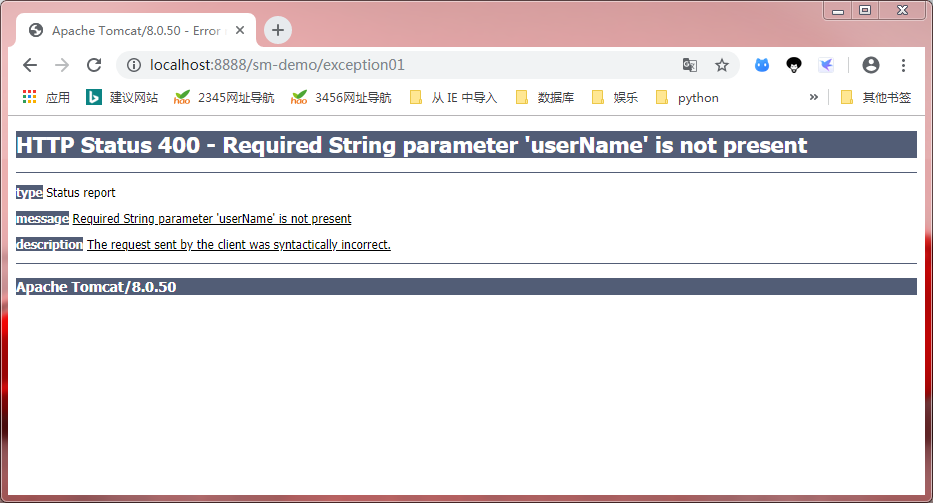
Task: Close the Apache Tomcat error tab
Action: [x=240, y=30]
